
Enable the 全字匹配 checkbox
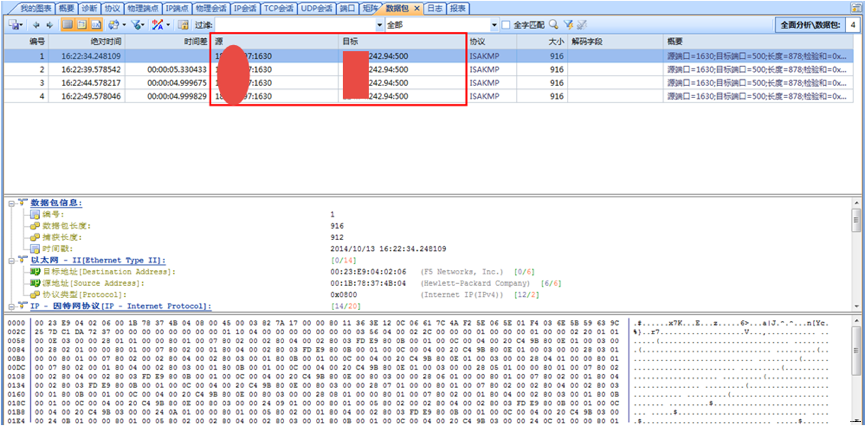506,25
